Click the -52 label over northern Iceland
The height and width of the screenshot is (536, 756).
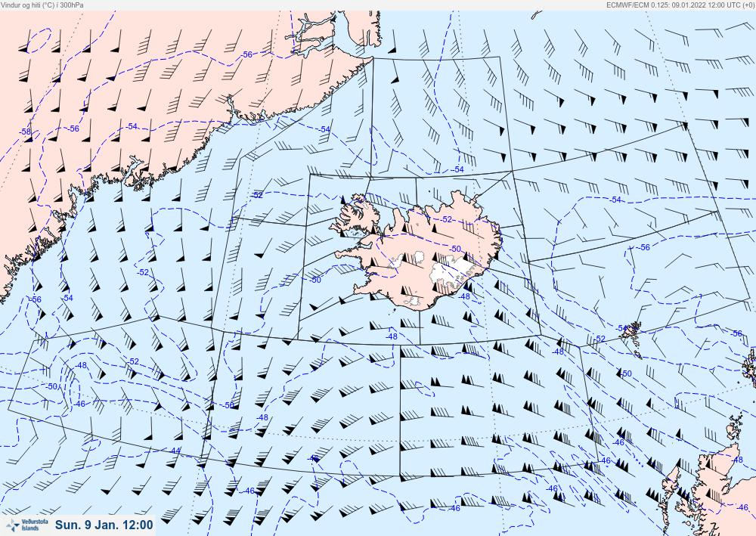(447, 219)
